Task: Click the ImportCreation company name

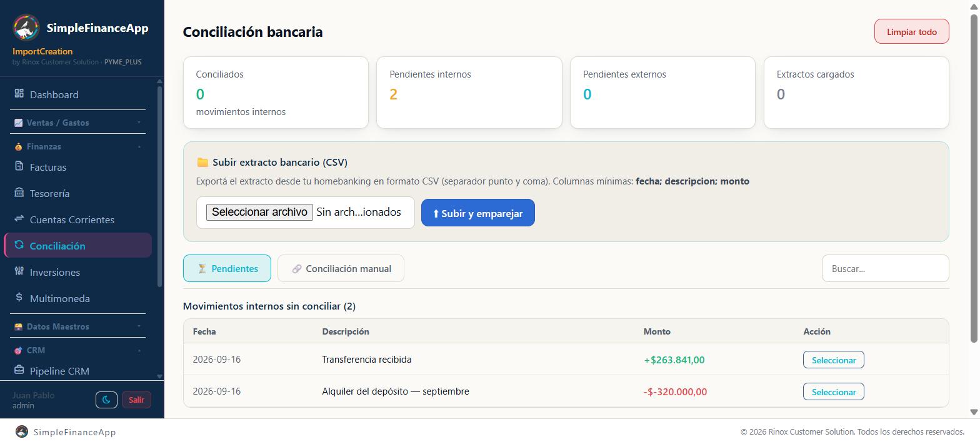Action: click(x=42, y=51)
